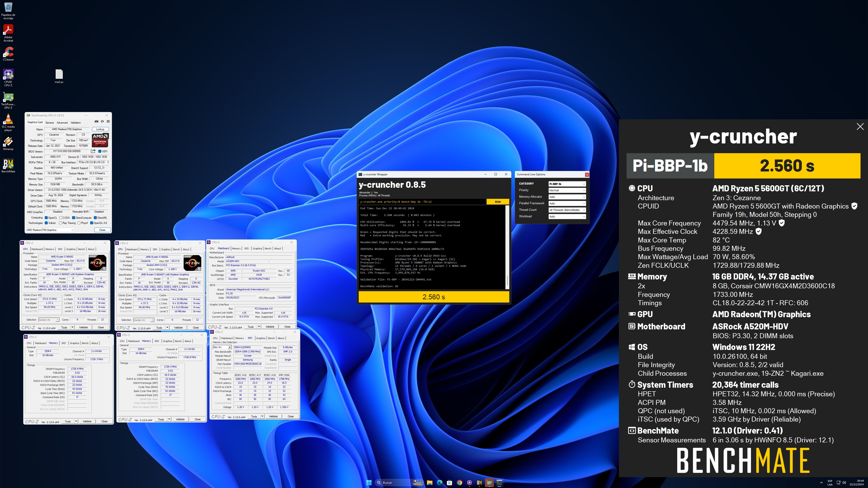Toggle the DirectCompute checkbox
The height and width of the screenshot is (488, 868).
pos(73,218)
